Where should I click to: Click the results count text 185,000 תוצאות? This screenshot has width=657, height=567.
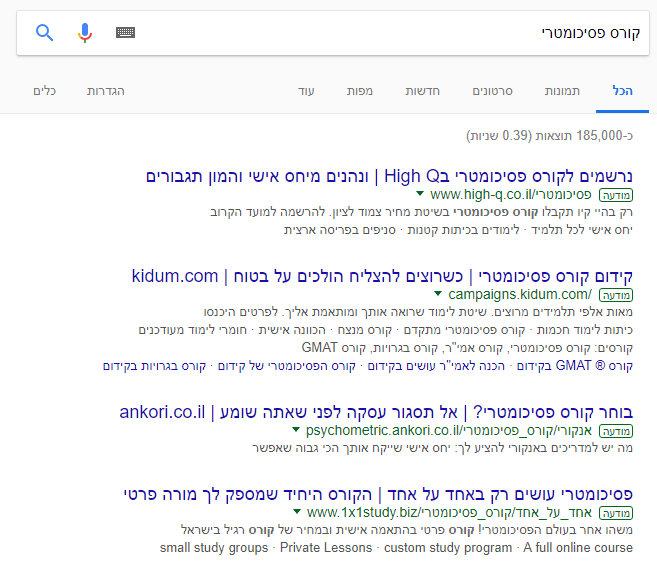(583, 135)
